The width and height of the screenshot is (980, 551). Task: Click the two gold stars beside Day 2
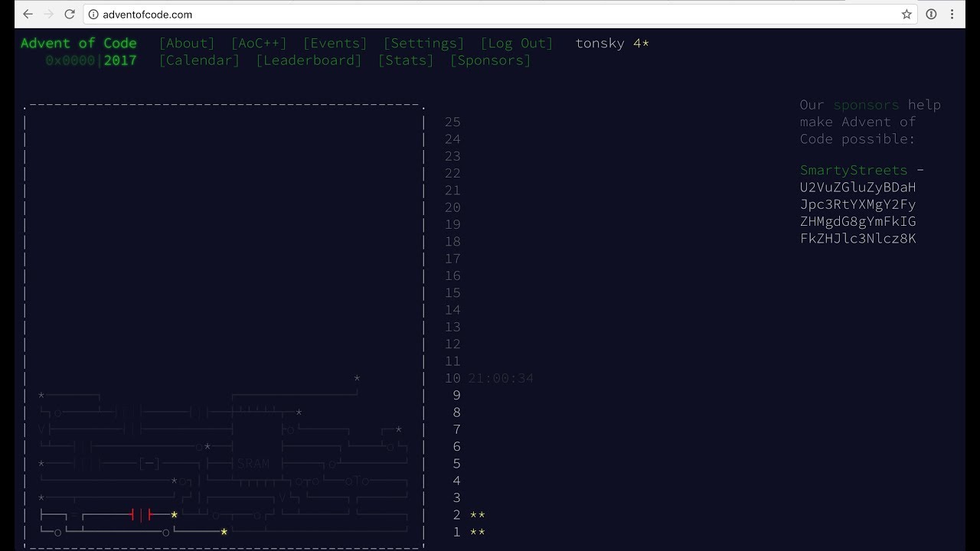click(x=478, y=515)
